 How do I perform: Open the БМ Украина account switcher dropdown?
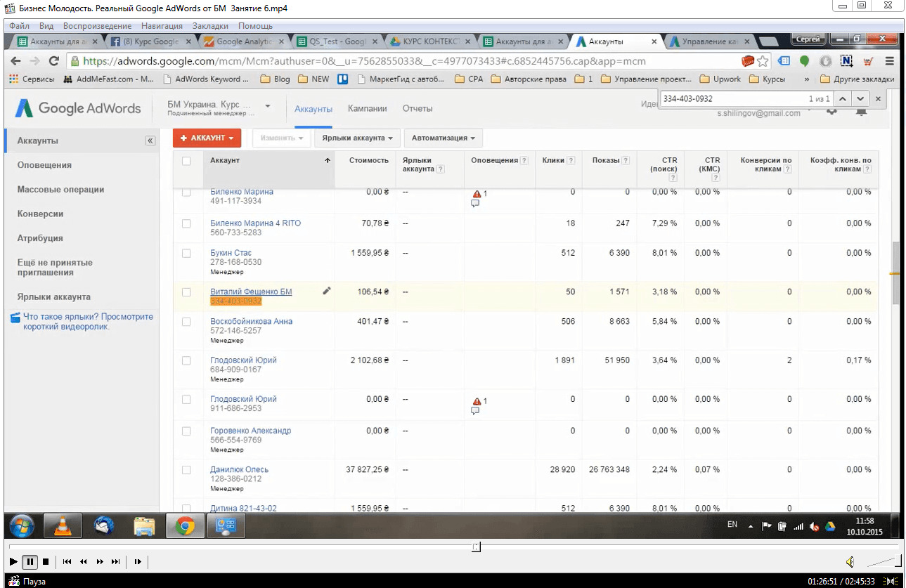click(x=267, y=107)
